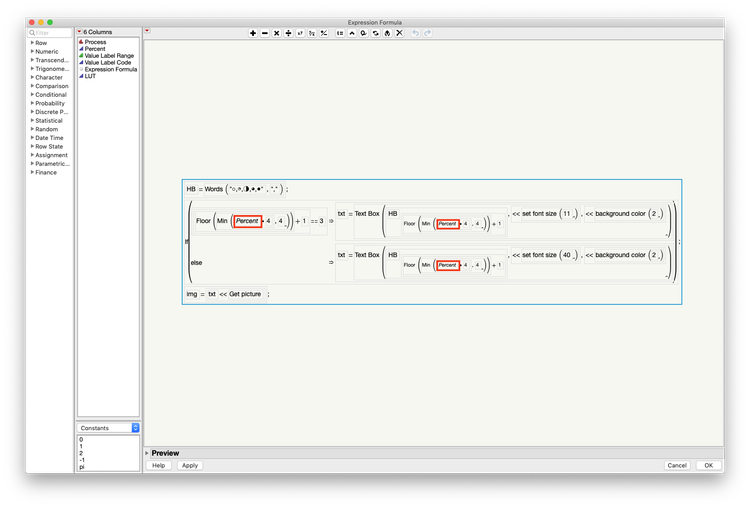Expand the Conditional function group
Viewport: 750px width, 507px height.
click(33, 94)
